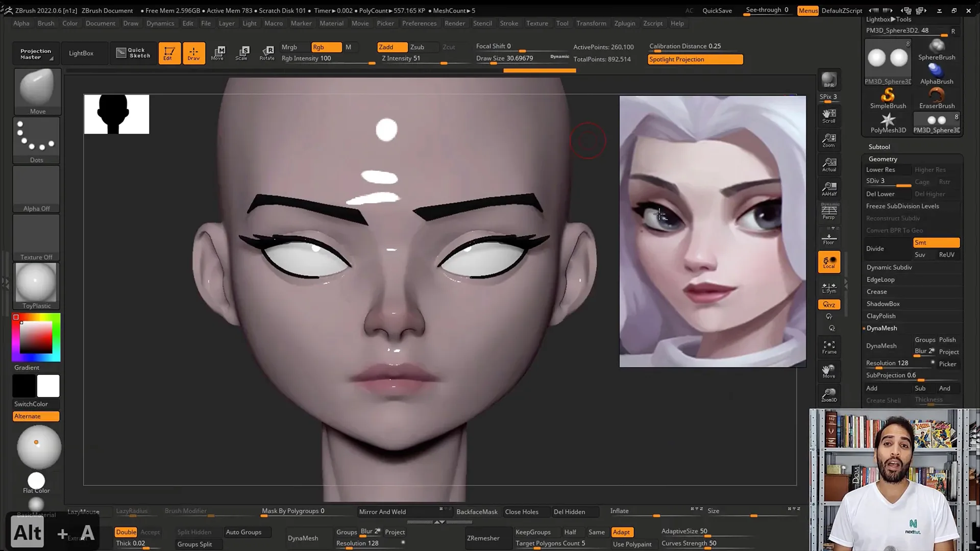980x551 pixels.
Task: Click the Scroll canvas icon
Action: (x=829, y=116)
